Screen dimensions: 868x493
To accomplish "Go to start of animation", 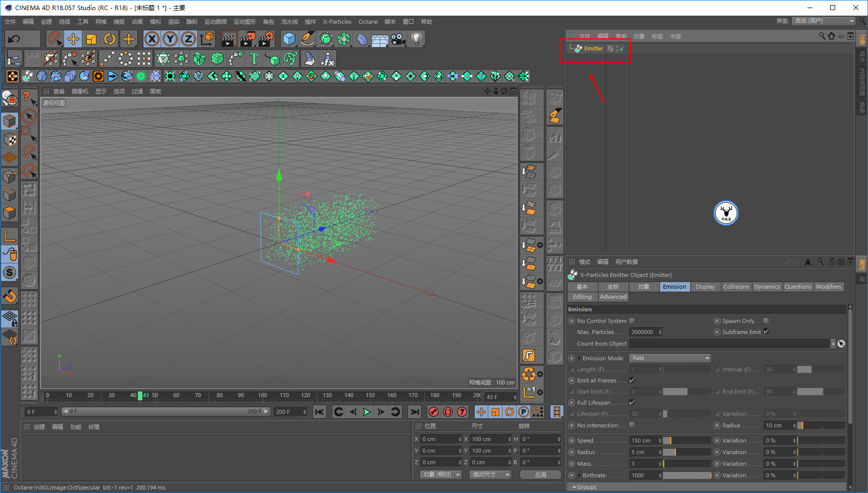I will point(319,412).
